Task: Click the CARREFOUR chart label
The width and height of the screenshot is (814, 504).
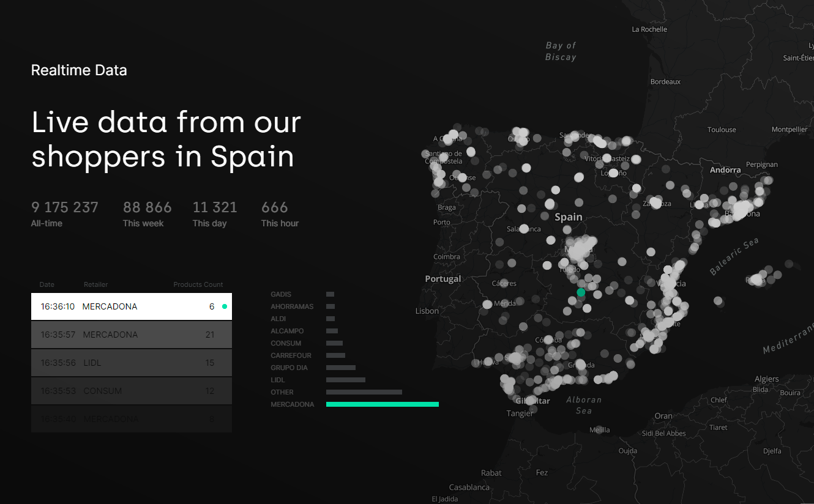Action: [x=291, y=355]
